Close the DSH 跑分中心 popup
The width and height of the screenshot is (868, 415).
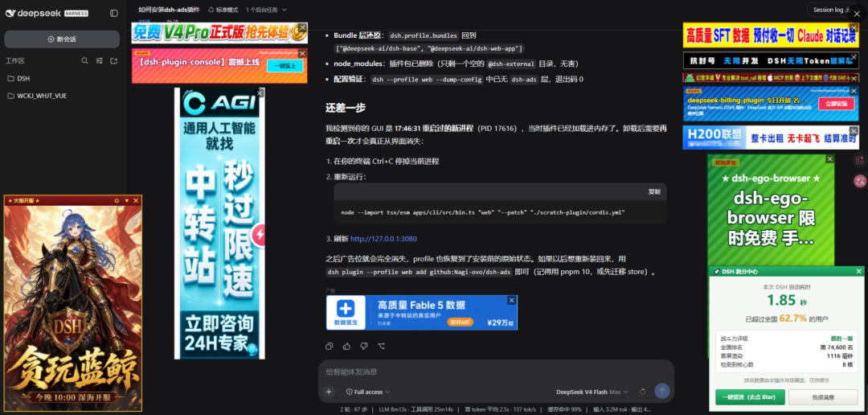[858, 272]
